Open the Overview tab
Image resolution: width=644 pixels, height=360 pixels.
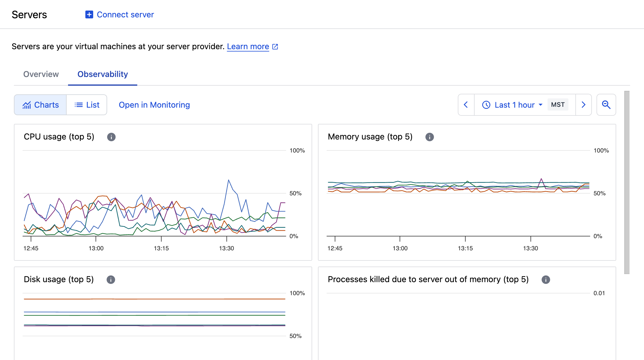click(41, 74)
